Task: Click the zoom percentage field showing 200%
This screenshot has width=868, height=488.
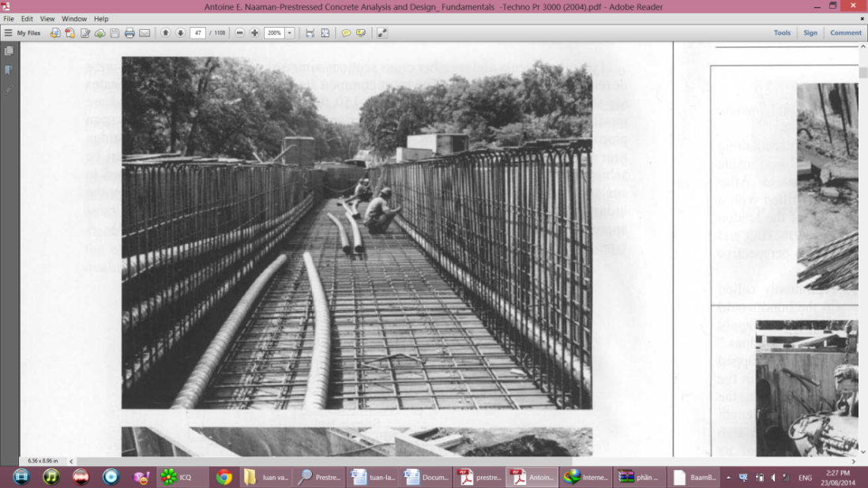Action: coord(275,33)
